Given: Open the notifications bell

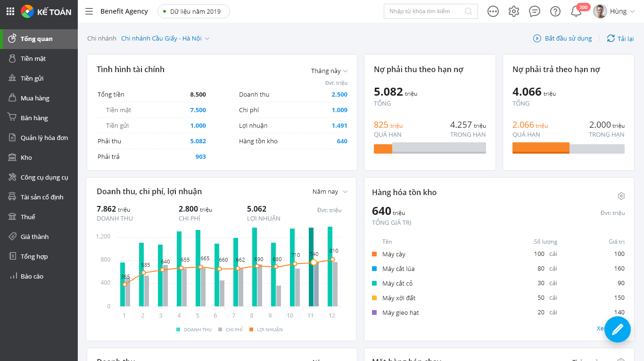Looking at the screenshot, I should coord(576,11).
